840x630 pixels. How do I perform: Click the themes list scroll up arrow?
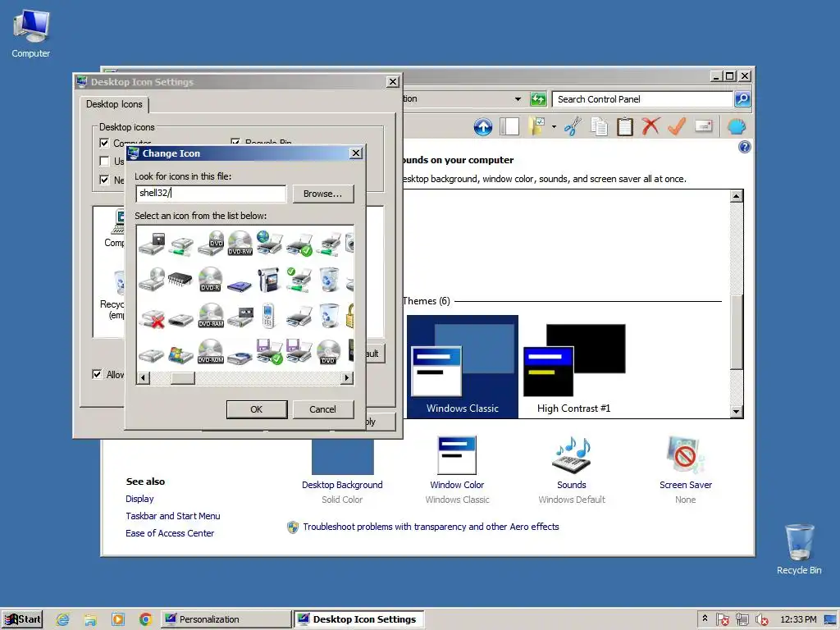click(x=737, y=196)
